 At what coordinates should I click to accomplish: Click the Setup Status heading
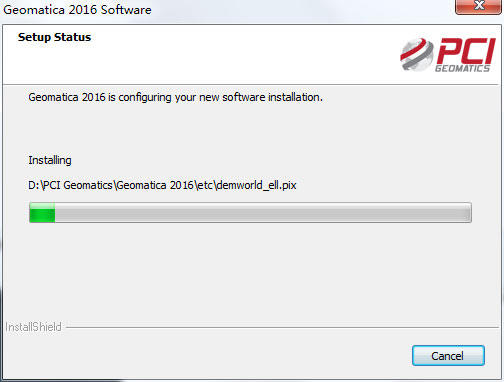coord(54,37)
